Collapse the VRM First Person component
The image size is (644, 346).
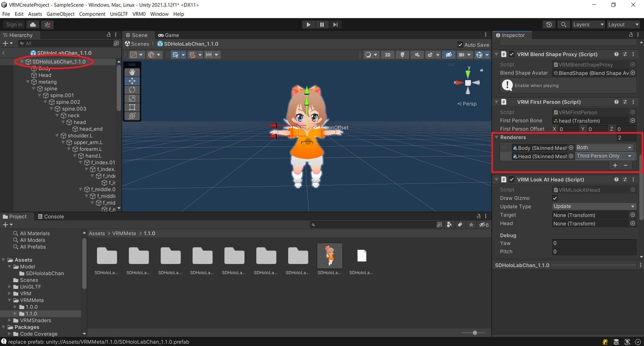point(496,102)
